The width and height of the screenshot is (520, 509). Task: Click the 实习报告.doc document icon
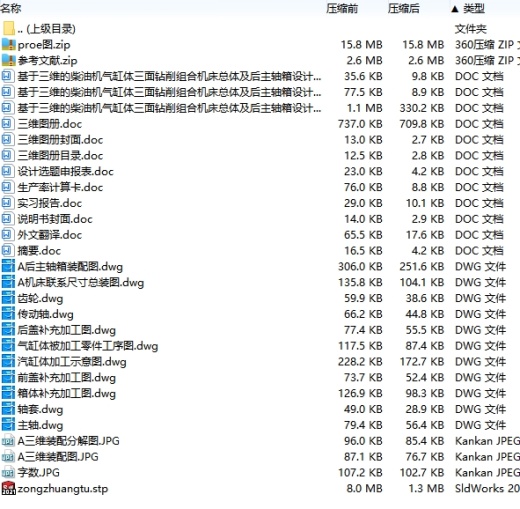[8, 203]
